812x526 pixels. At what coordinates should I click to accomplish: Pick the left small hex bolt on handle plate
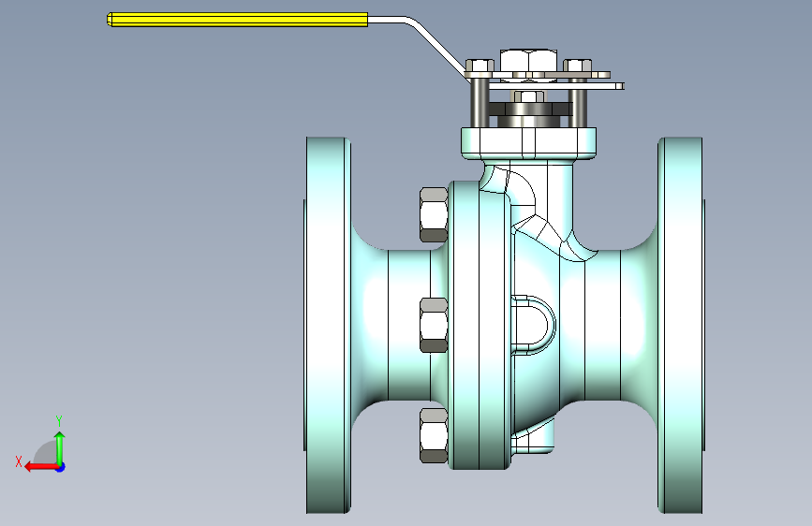480,66
